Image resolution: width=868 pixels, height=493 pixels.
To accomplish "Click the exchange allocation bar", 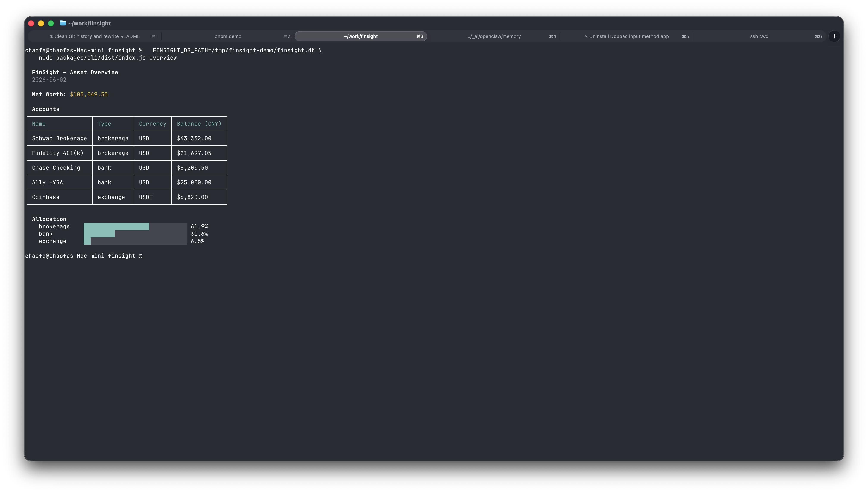I will tap(135, 241).
